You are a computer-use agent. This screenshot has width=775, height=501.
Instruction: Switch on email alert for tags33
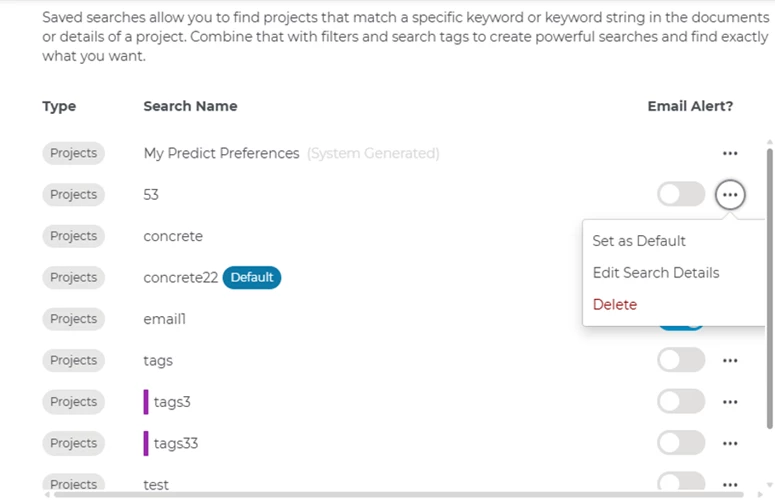point(681,443)
